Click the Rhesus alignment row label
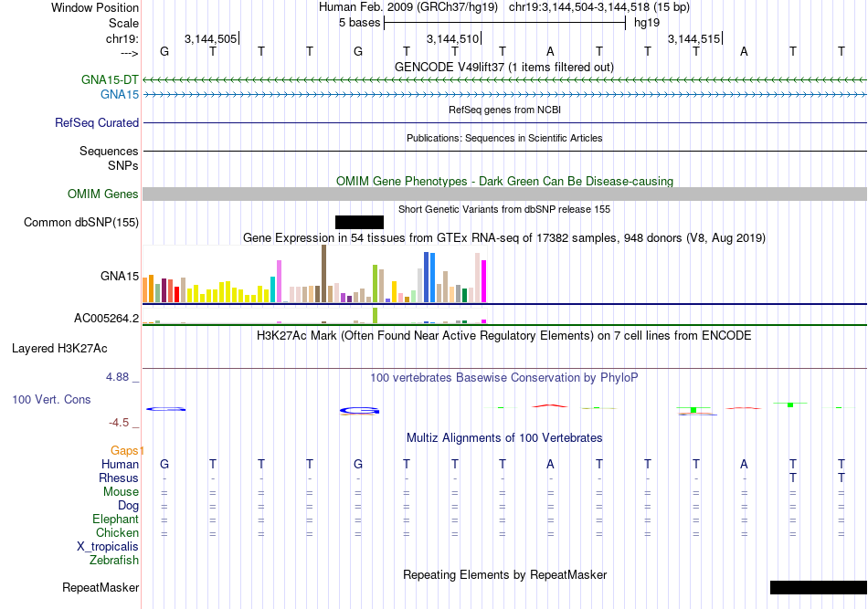Image resolution: width=868 pixels, height=609 pixels. pos(119,478)
